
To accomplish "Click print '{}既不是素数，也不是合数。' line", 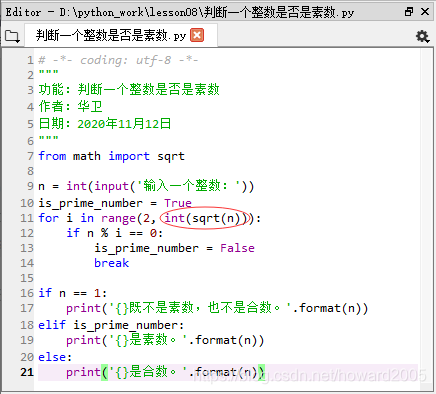I will click(217, 308).
